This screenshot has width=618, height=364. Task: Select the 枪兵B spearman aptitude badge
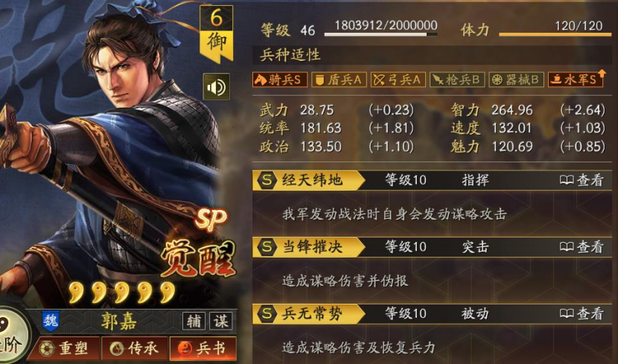pos(457,80)
